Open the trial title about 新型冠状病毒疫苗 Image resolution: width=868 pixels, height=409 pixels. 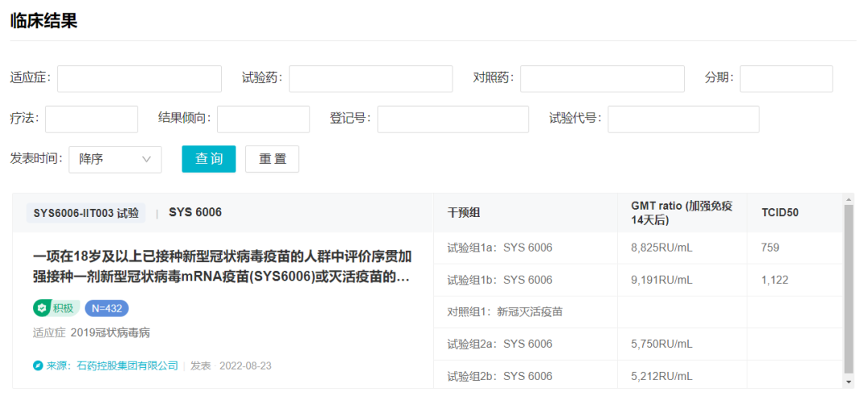pyautogui.click(x=222, y=267)
